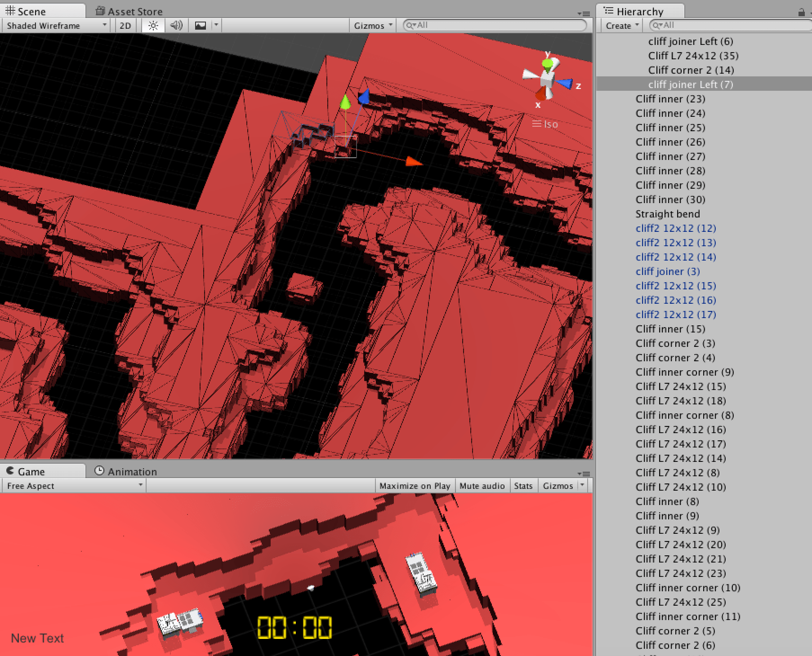Viewport: 812px width, 656px height.
Task: Toggle Maximize on Play
Action: click(414, 486)
